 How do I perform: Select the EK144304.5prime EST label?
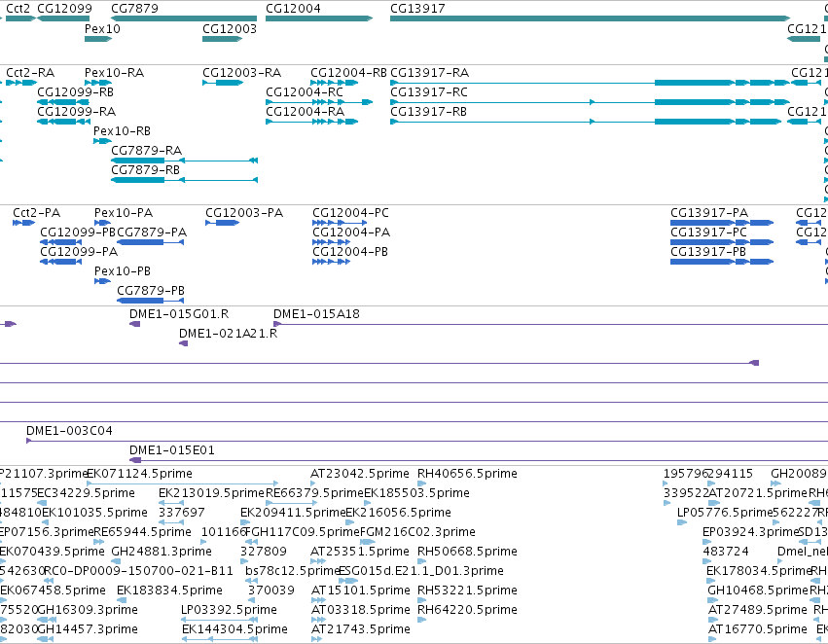[x=234, y=629]
